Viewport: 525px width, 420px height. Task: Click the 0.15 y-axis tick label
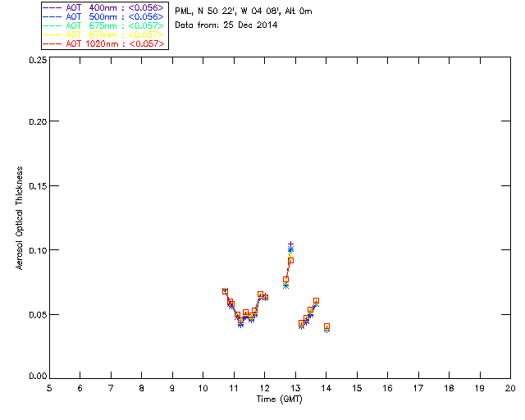[x=38, y=186]
